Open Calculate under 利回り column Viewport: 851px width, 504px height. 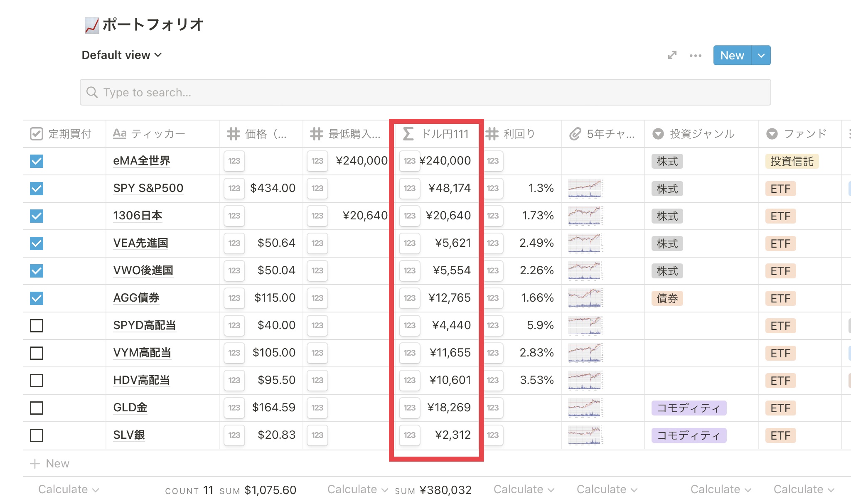point(524,489)
